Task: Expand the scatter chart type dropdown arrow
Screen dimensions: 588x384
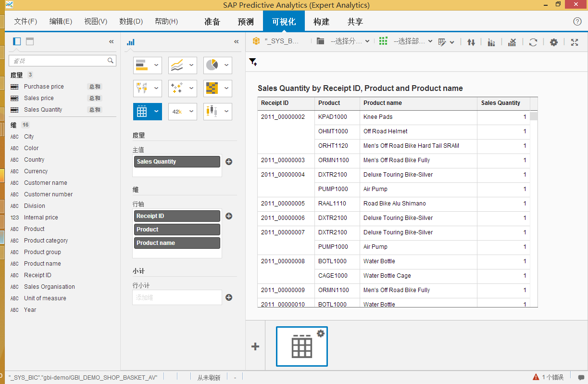Action: click(x=191, y=89)
